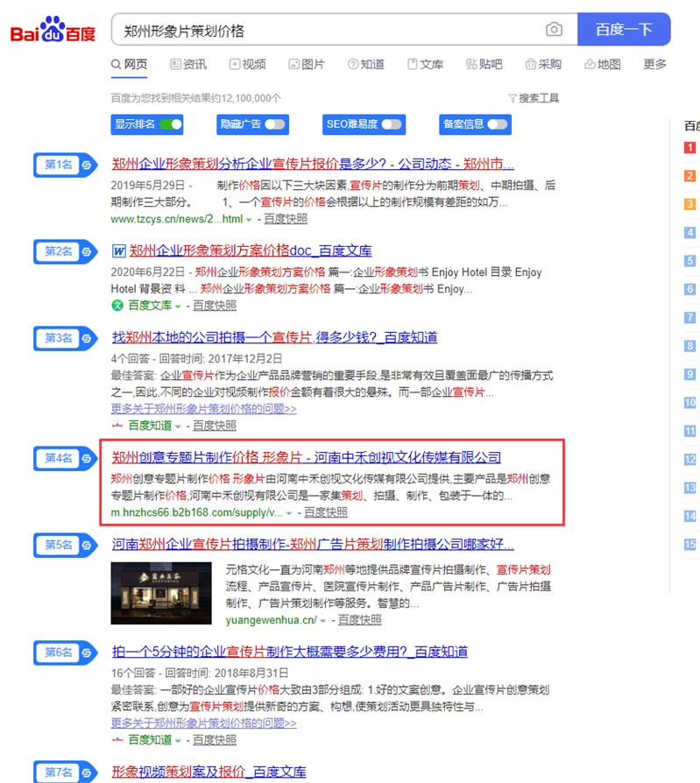Screen dimensions: 700x783
Task: Open the 知道 tab
Action: click(366, 65)
